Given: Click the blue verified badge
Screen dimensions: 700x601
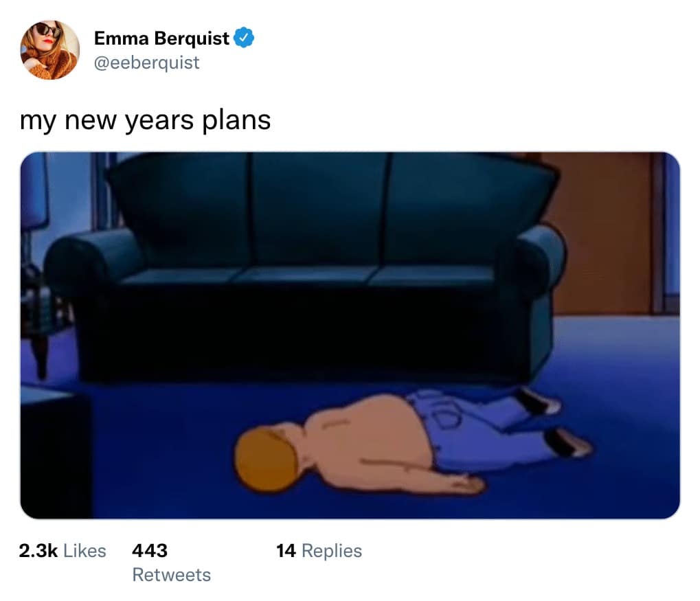Looking at the screenshot, I should 244,38.
